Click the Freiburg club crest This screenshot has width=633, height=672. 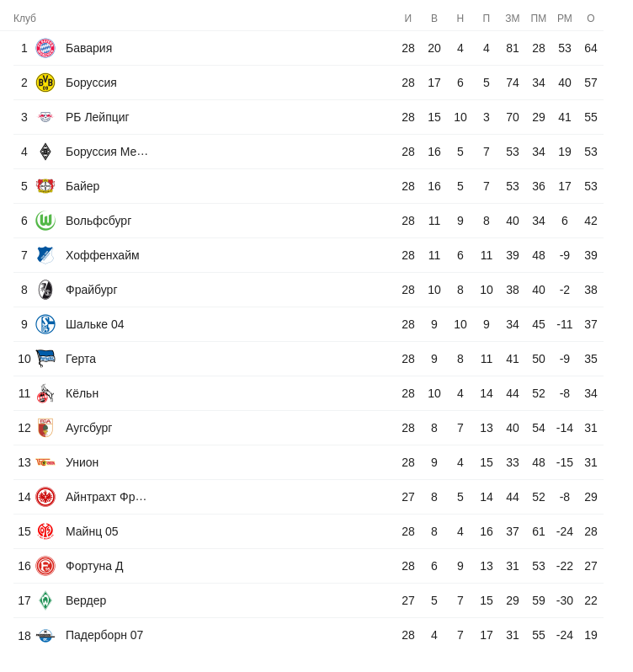tap(45, 290)
